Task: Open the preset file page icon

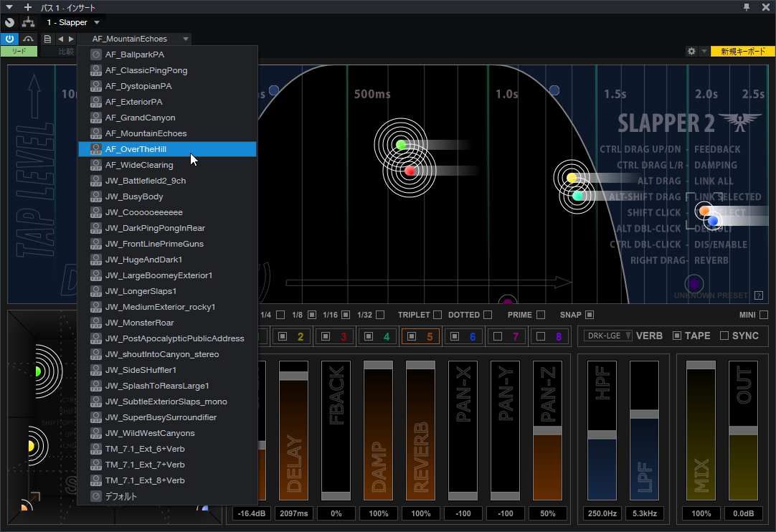Action: (47, 39)
